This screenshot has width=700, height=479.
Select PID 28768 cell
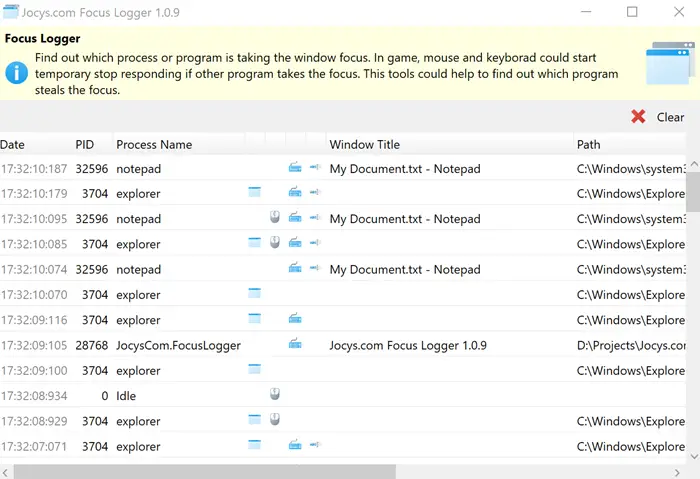point(92,346)
